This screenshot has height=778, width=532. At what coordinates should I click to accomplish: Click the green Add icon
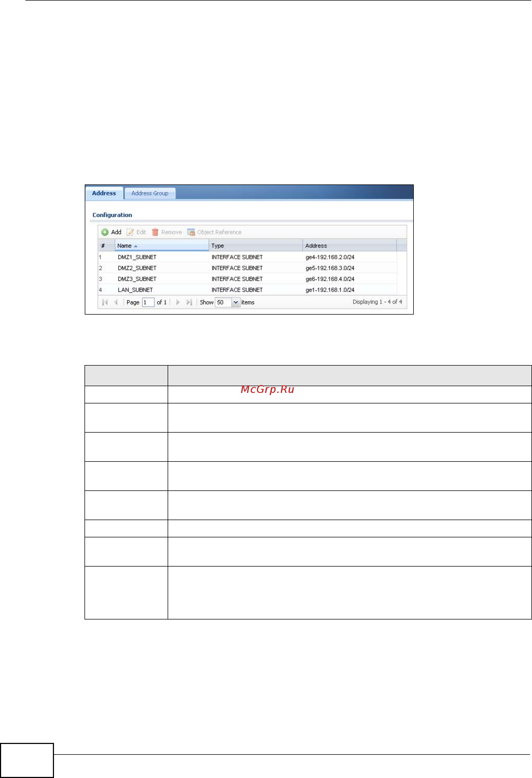pyautogui.click(x=105, y=232)
